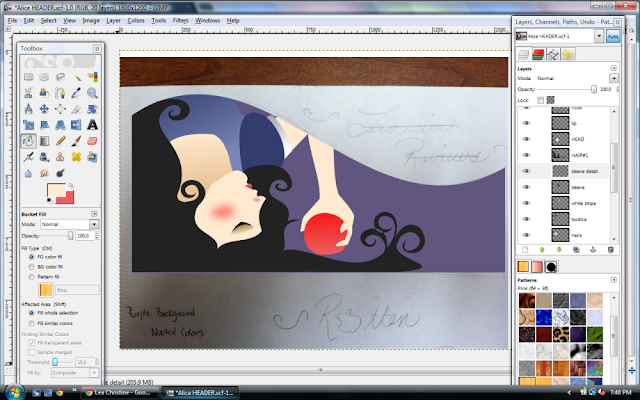The height and width of the screenshot is (400, 640).
Task: Select the Clone stamp tool
Action: [x=60, y=157]
